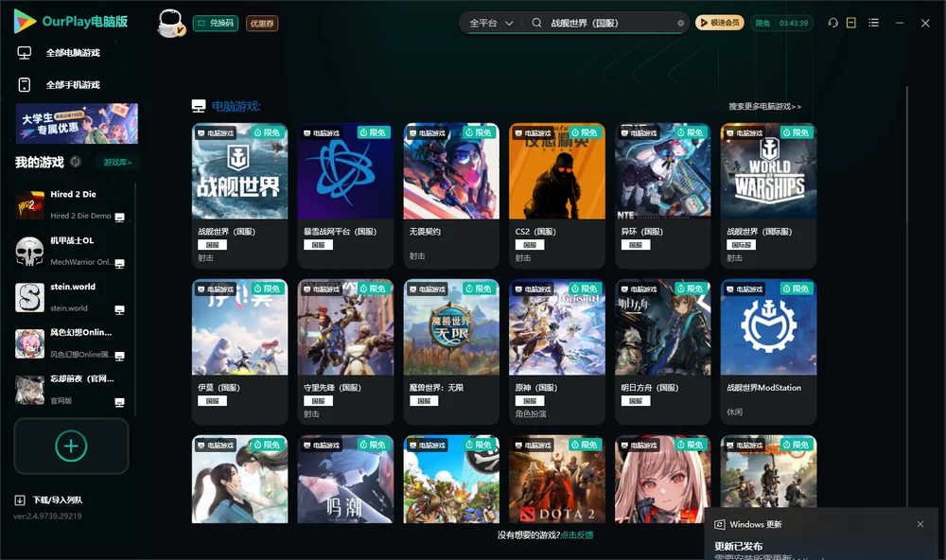Viewport: 946px width, 560px height.
Task: Open the user avatar profile
Action: 170,24
